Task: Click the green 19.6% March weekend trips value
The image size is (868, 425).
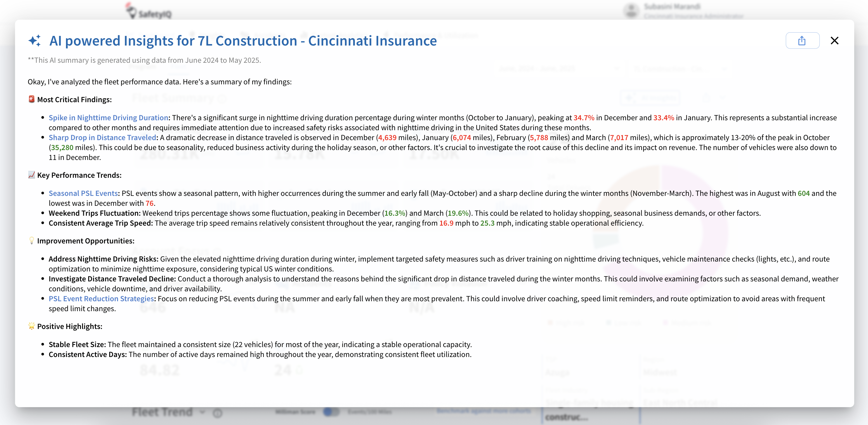Action: point(458,213)
